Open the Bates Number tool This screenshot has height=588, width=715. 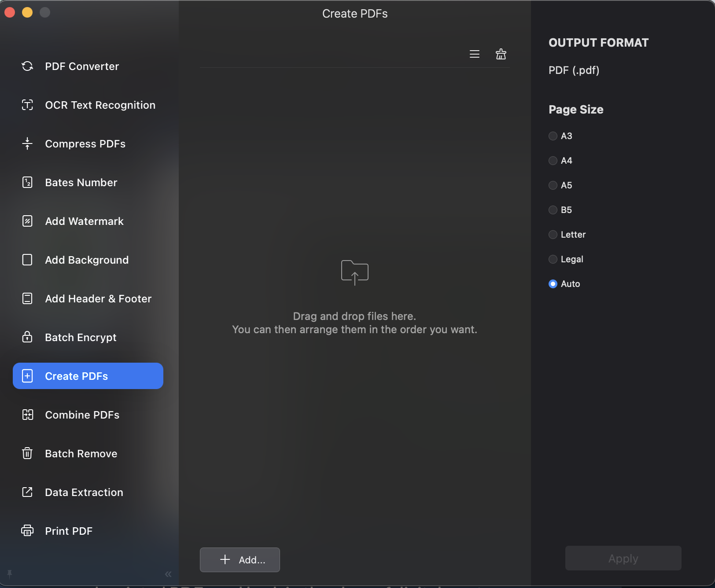[x=81, y=182]
